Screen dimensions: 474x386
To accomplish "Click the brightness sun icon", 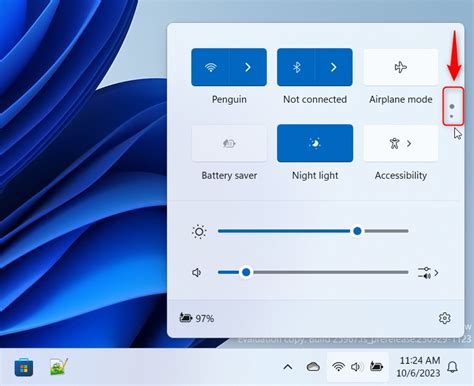I will point(199,231).
